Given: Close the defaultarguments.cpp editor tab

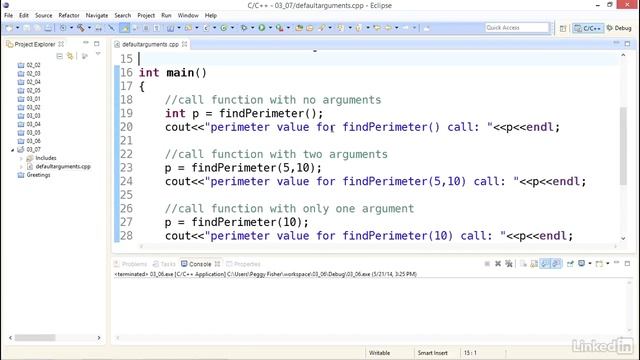Looking at the screenshot, I should click(184, 44).
